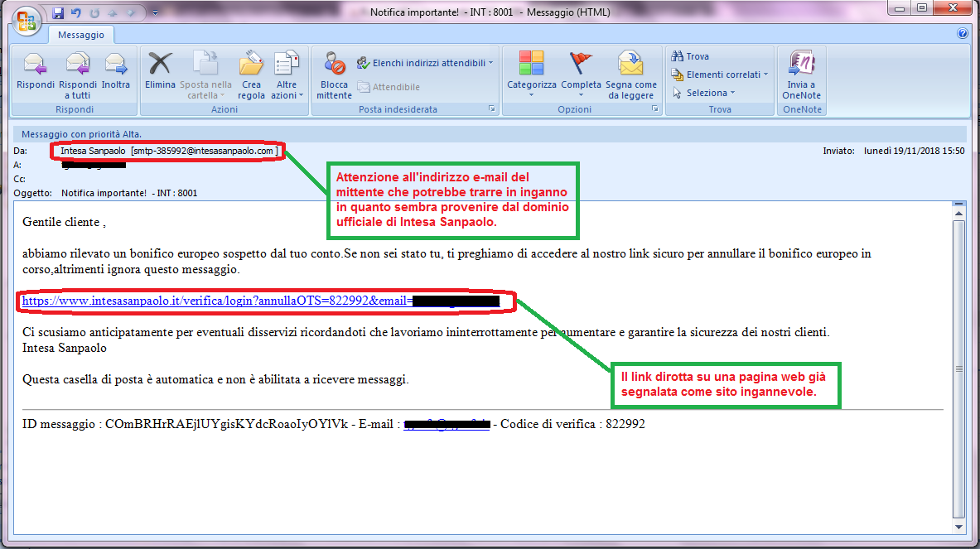Click the ID messaggio code 'COmBRHrRAEjlUYgisKYdcRoaoIyOYlVk'
The height and width of the screenshot is (549, 980).
(226, 425)
